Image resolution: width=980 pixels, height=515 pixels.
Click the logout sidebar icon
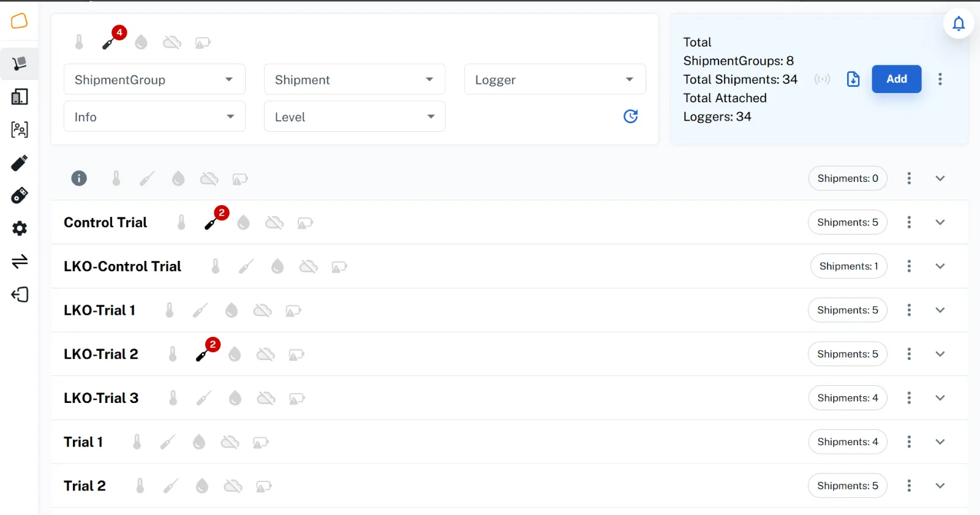[20, 295]
